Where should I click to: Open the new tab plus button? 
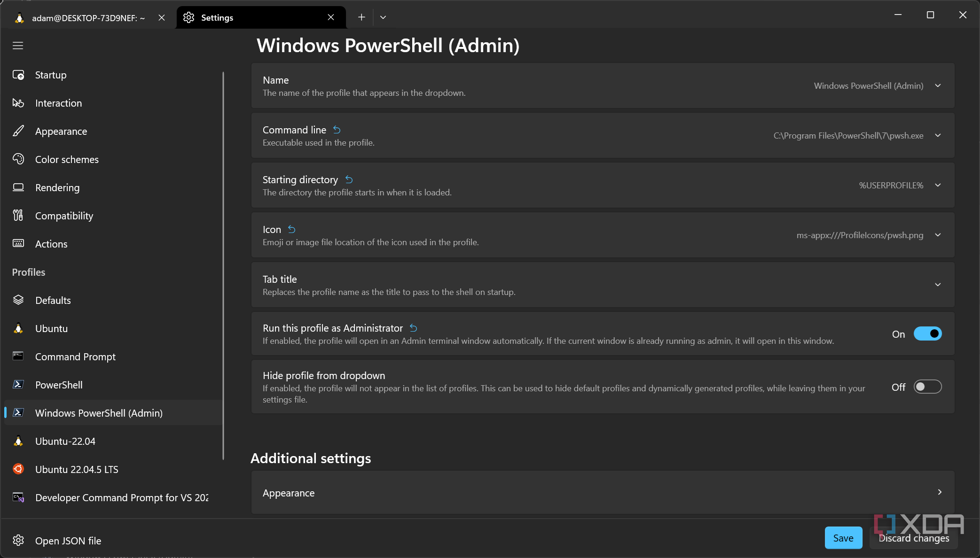[x=361, y=17]
